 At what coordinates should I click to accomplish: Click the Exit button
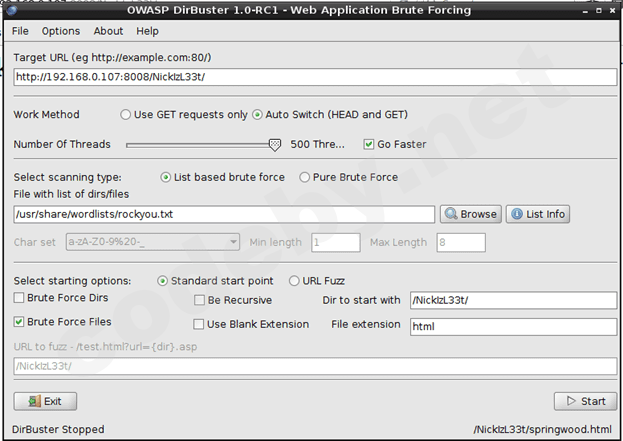click(45, 401)
